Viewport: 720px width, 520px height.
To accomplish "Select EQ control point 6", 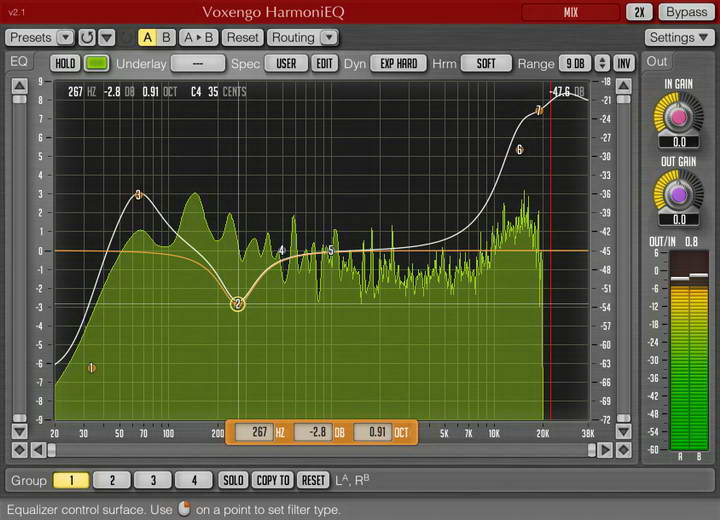I will [x=519, y=149].
